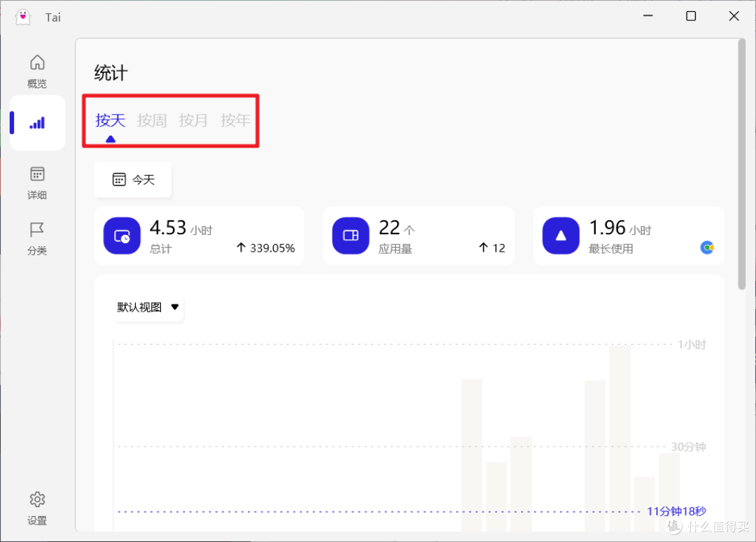This screenshot has width=756, height=542.
Task: Close the Tai window
Action: [x=734, y=16]
